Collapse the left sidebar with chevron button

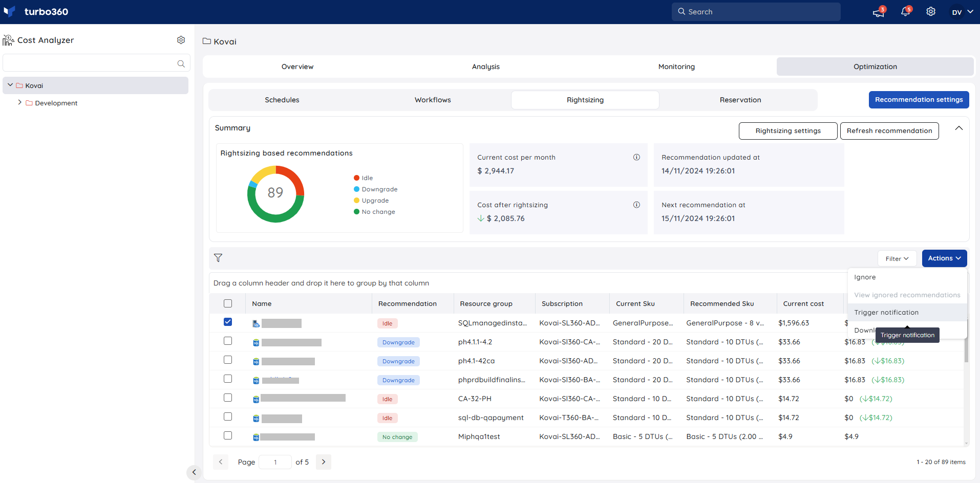click(194, 472)
